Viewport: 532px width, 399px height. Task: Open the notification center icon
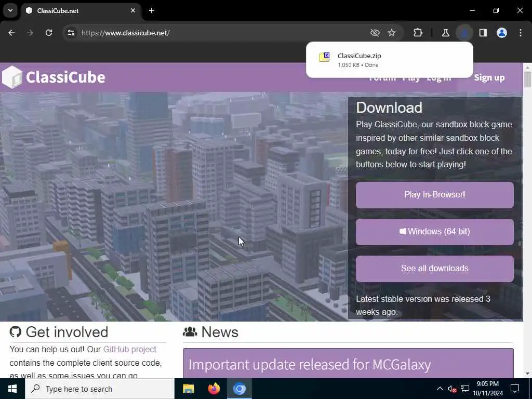(515, 389)
